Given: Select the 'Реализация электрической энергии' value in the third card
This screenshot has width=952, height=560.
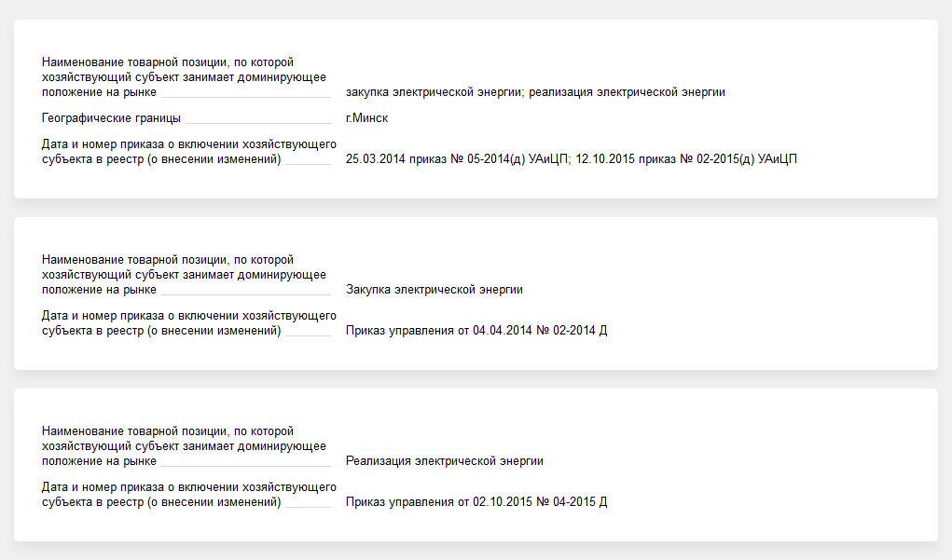Looking at the screenshot, I should coord(444,461).
